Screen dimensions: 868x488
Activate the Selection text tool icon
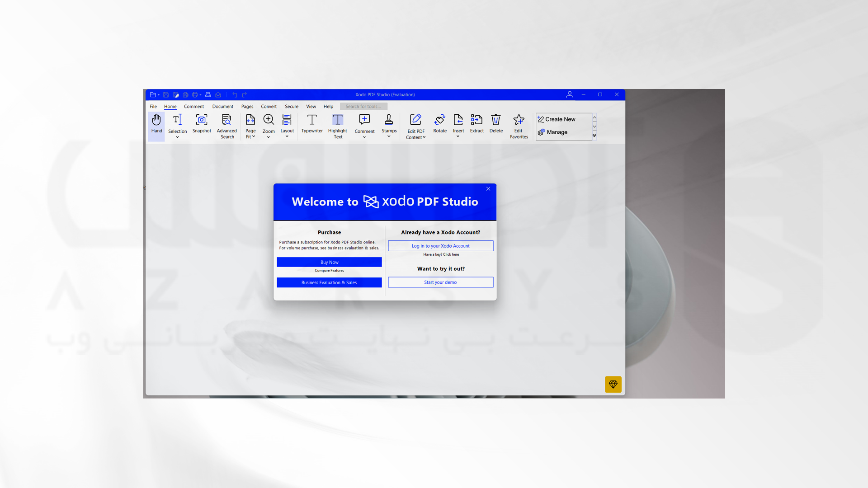[x=177, y=119]
